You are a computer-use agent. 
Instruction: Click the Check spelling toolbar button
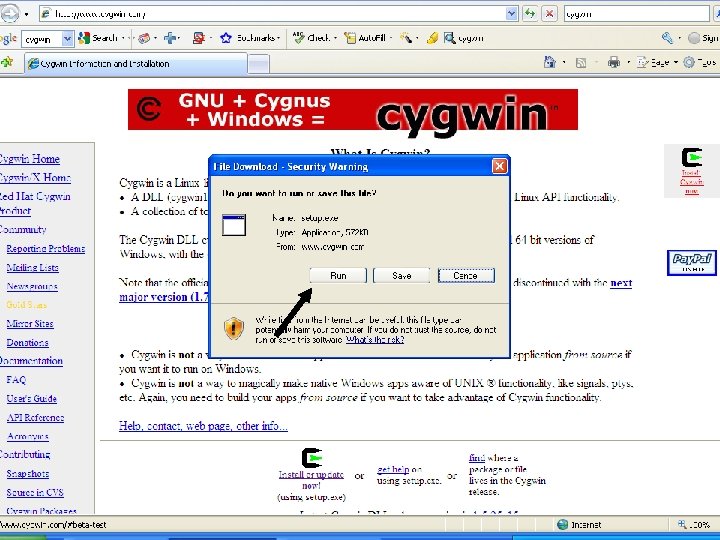click(314, 38)
